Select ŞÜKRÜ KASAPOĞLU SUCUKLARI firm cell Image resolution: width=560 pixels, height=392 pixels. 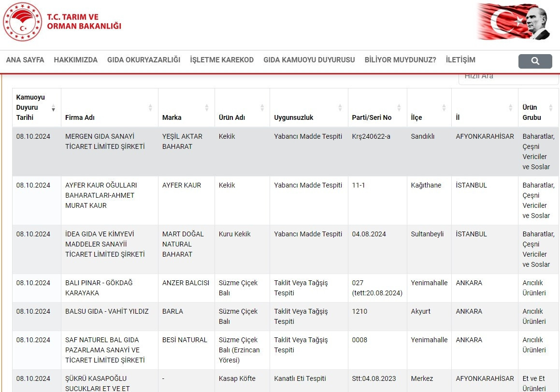click(x=110, y=381)
